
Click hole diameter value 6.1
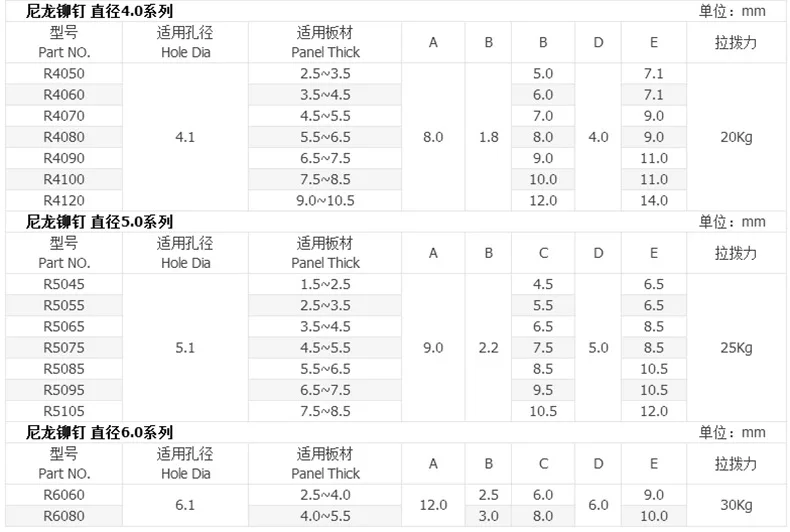[x=185, y=505]
